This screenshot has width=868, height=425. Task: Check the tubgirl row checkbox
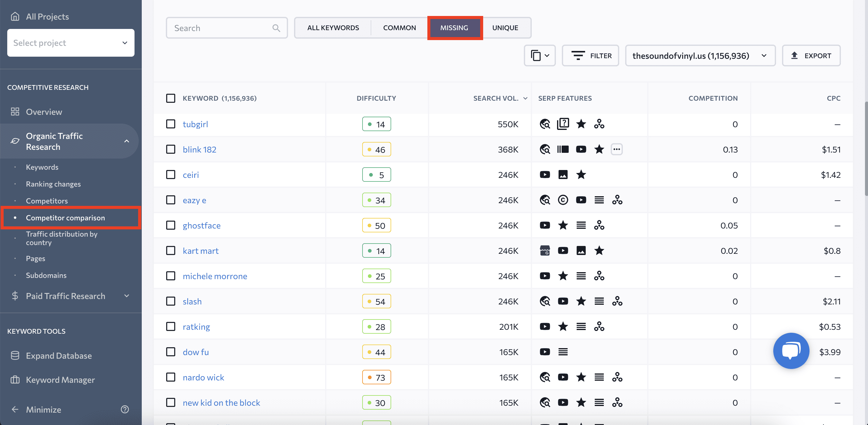click(170, 124)
